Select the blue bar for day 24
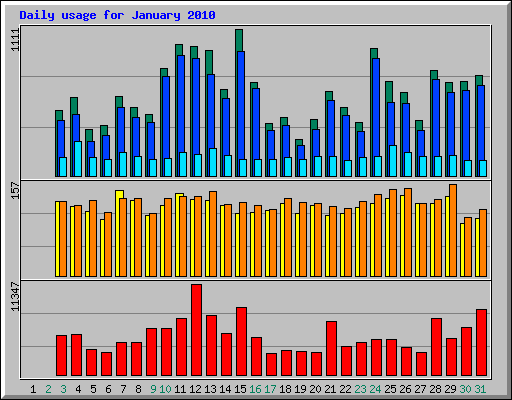The image size is (512, 400). tap(376, 107)
